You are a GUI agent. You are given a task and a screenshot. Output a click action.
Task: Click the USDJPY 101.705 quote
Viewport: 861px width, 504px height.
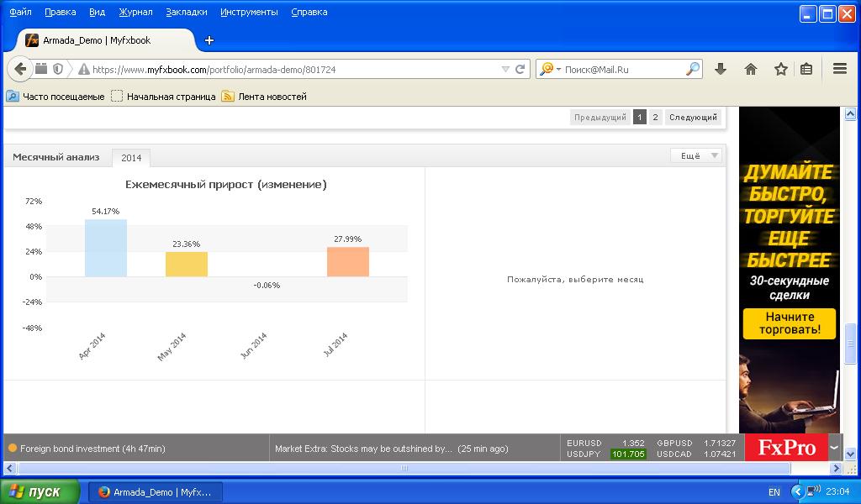coord(605,454)
